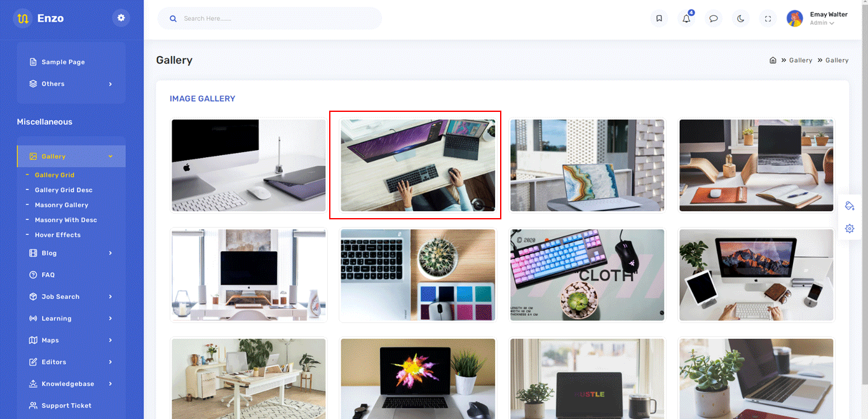Viewport: 868px width, 419px height.
Task: Toggle dark mode with moon icon
Action: click(x=741, y=18)
